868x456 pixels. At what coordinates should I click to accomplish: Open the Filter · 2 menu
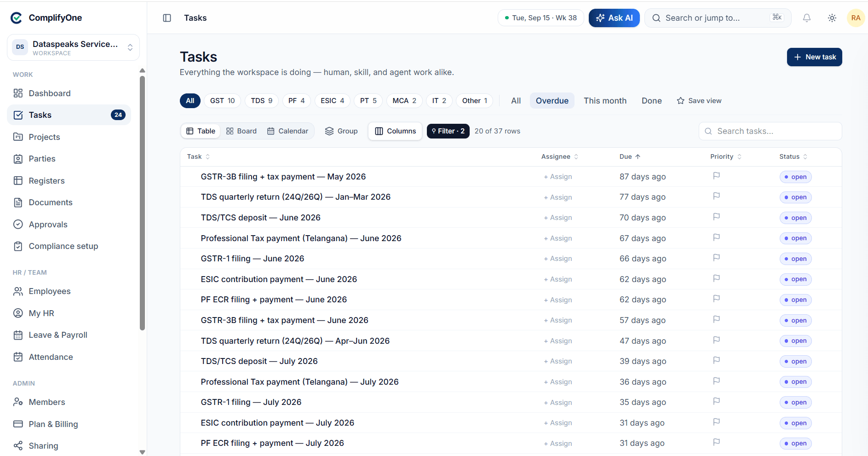(x=448, y=131)
